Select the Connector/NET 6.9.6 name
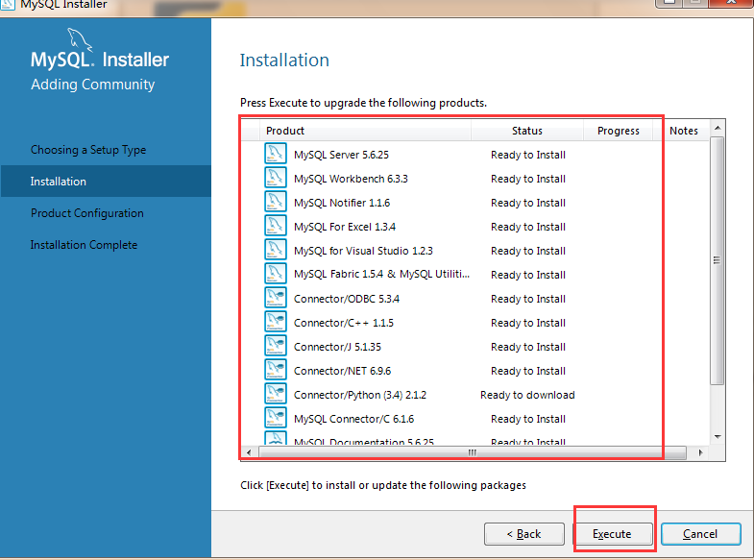This screenshot has width=754, height=560. pos(342,371)
